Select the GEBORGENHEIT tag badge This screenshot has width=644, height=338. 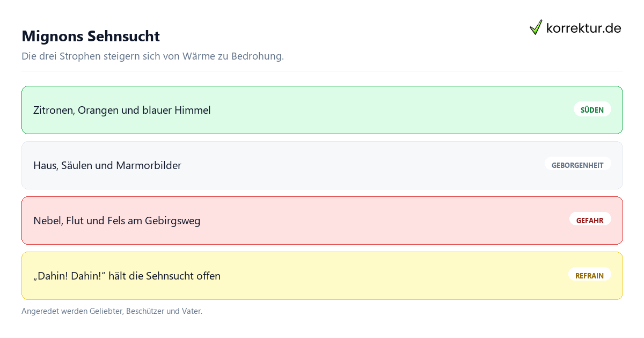tap(577, 165)
